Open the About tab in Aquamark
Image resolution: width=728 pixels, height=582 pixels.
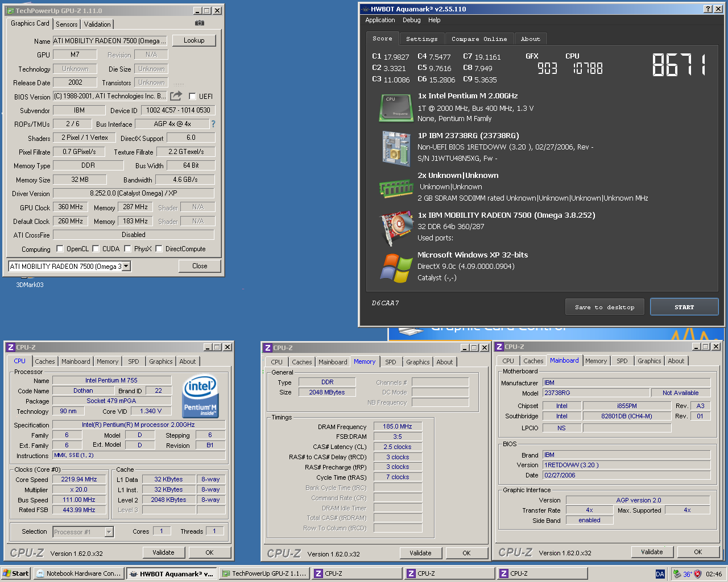[531, 39]
